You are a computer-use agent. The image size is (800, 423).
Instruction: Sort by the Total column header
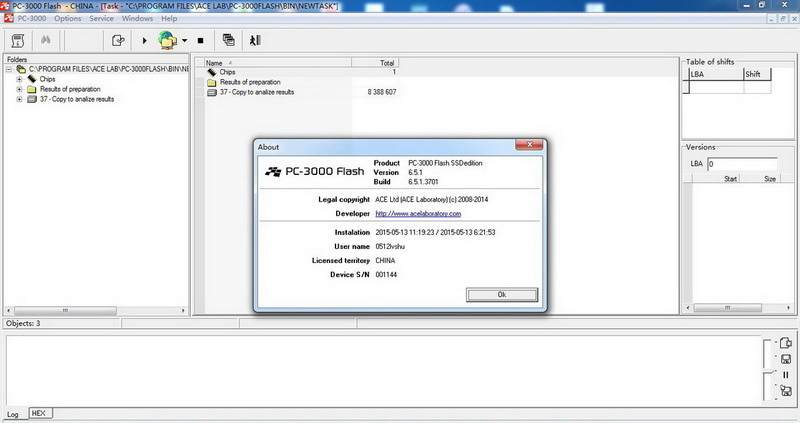pyautogui.click(x=375, y=63)
